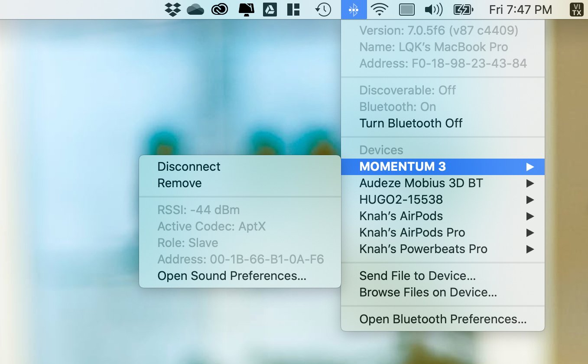Screen dimensions: 588x364
Task: Click the highlighted Bluetooth menu bar icon
Action: pyautogui.click(x=354, y=9)
